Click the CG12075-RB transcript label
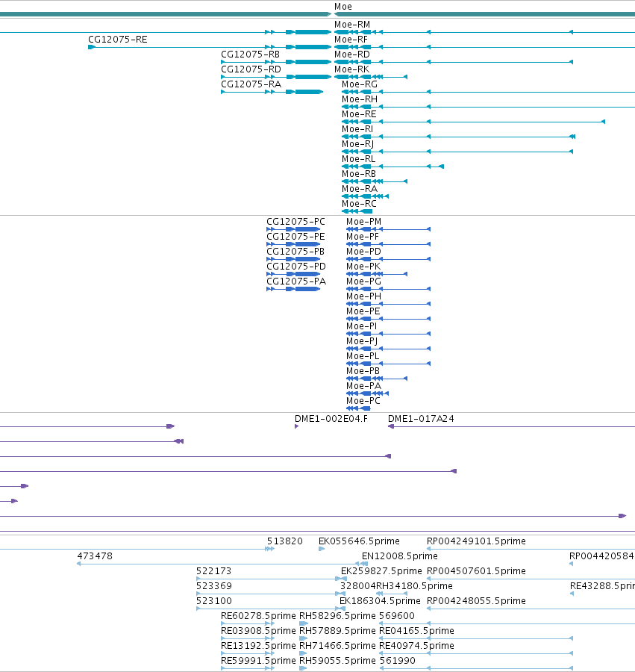This screenshot has height=672, width=635. click(251, 55)
